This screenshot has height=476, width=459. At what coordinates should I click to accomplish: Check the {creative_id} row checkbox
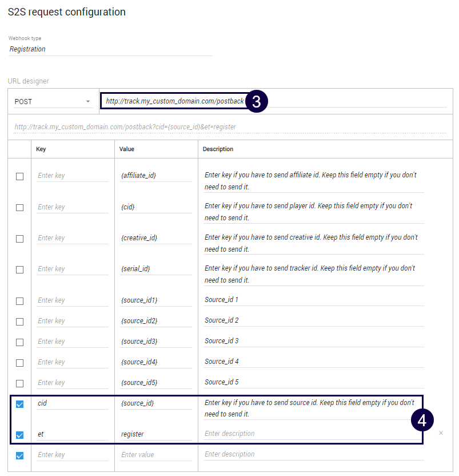(20, 239)
